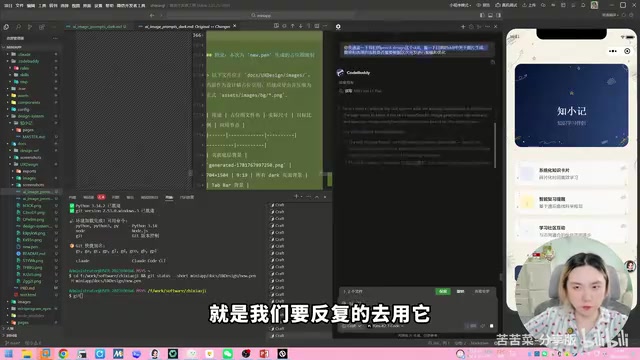640x360 pixels.
Task: Stop CodeBuddy generation with stop icon
Action: [491, 326]
